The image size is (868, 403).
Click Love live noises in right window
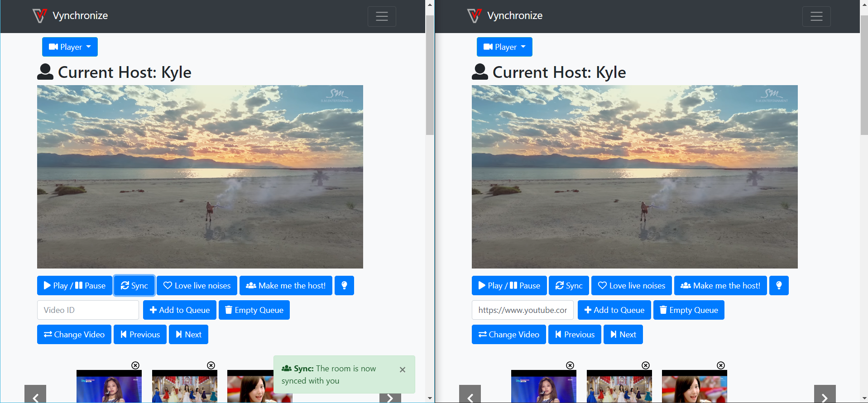632,285
